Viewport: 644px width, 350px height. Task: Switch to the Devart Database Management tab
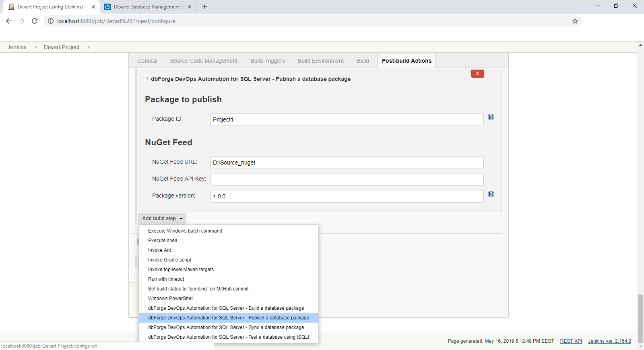coord(148,7)
